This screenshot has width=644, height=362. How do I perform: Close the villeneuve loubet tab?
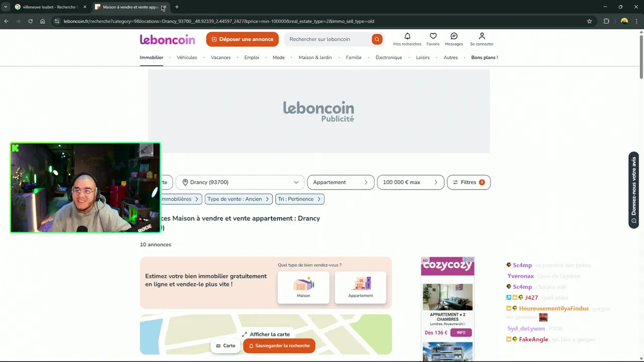click(85, 7)
